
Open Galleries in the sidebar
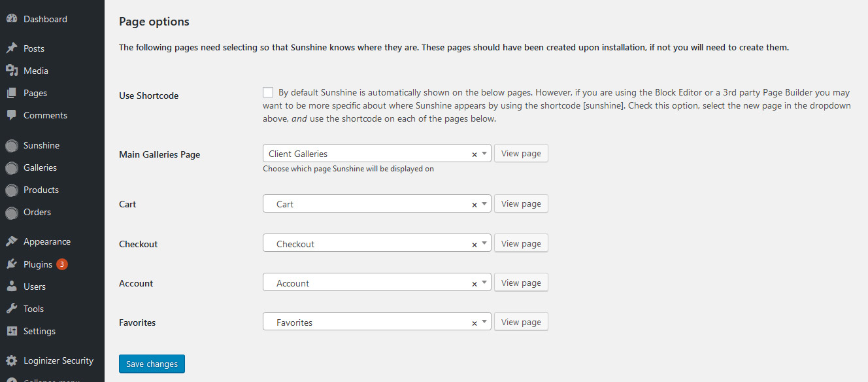pyautogui.click(x=40, y=167)
